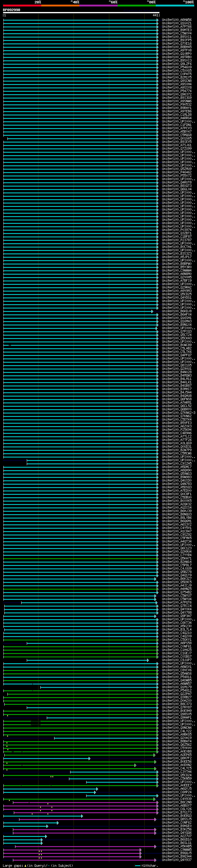197x868 pixels.
Task: Click the red 20% legend color bar
Action: (22, 6)
